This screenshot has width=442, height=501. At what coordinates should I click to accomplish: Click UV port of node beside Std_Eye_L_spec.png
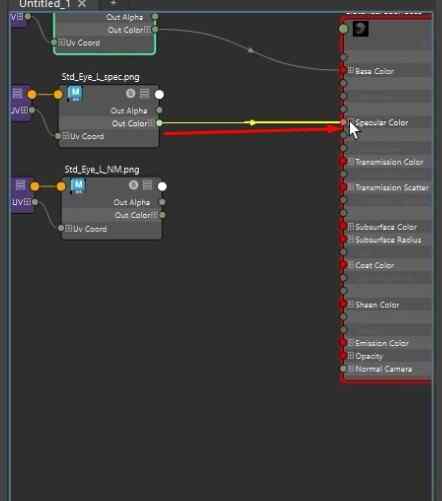pyautogui.click(x=32, y=110)
